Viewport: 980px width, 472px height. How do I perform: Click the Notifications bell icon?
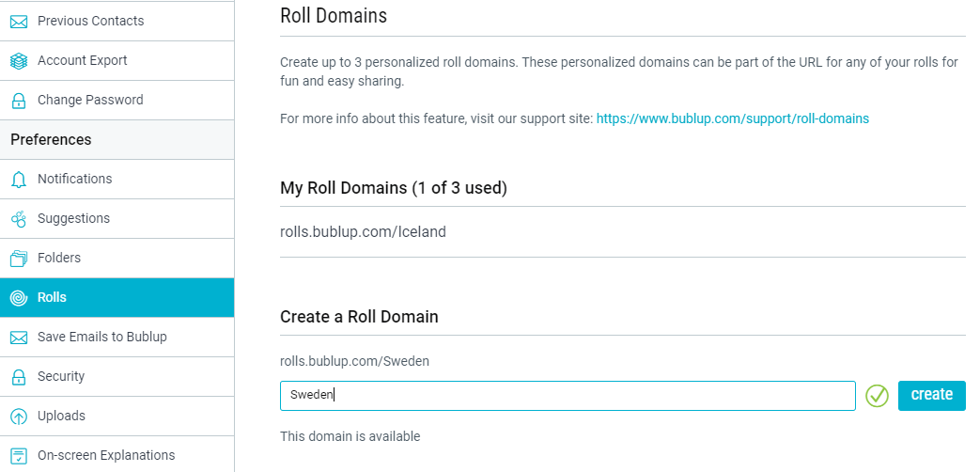(x=19, y=180)
